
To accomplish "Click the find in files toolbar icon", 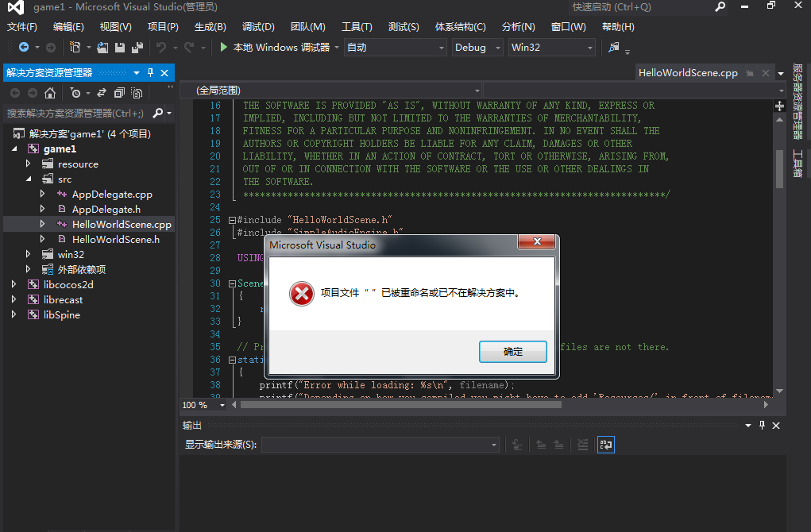I will [x=613, y=48].
